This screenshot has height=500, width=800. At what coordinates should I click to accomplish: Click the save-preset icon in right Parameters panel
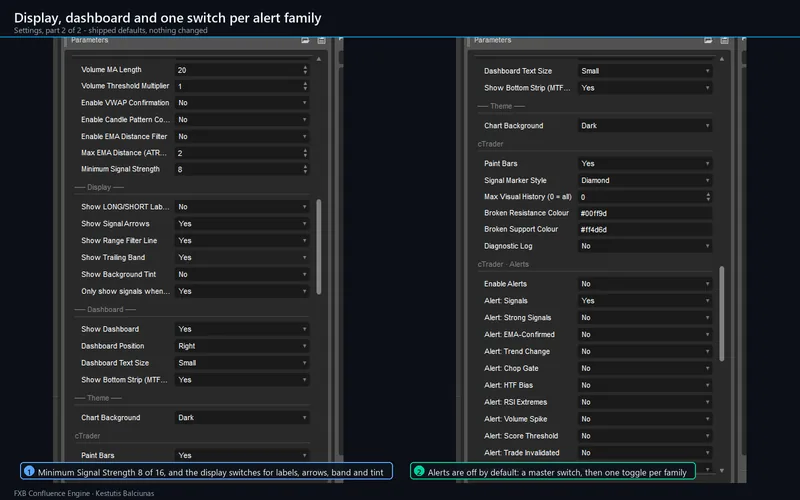pyautogui.click(x=724, y=40)
